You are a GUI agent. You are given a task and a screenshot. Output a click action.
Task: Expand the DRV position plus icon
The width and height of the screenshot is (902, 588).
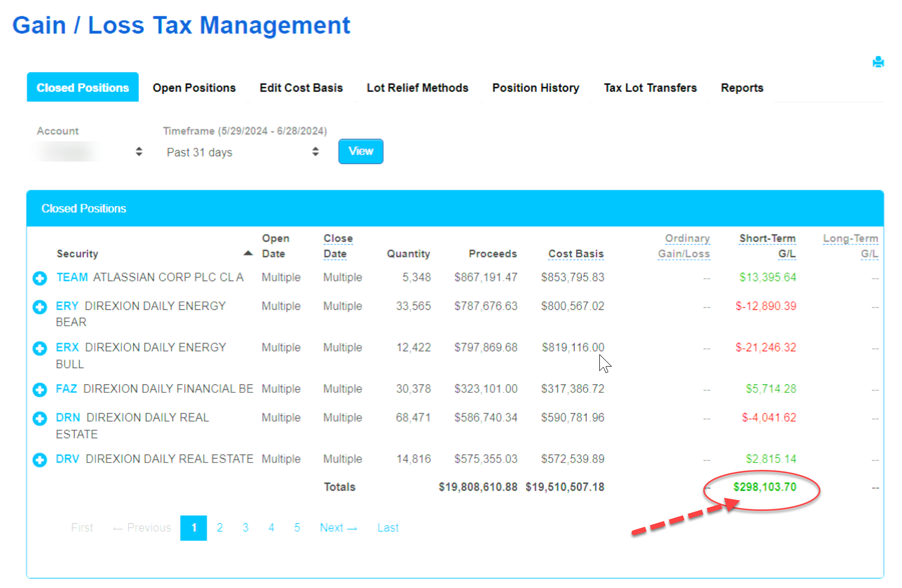pyautogui.click(x=40, y=460)
